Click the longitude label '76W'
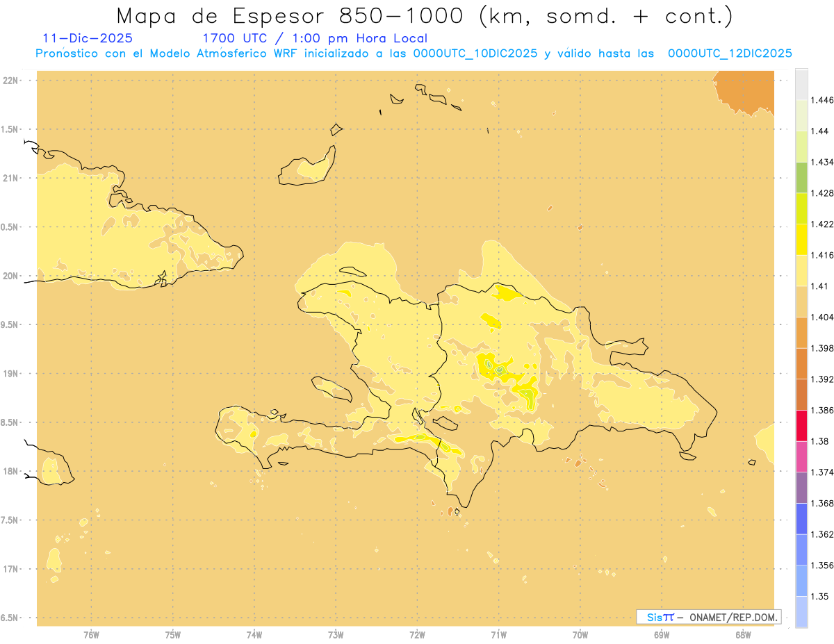Viewport: 834px width, 644px height. [91, 634]
